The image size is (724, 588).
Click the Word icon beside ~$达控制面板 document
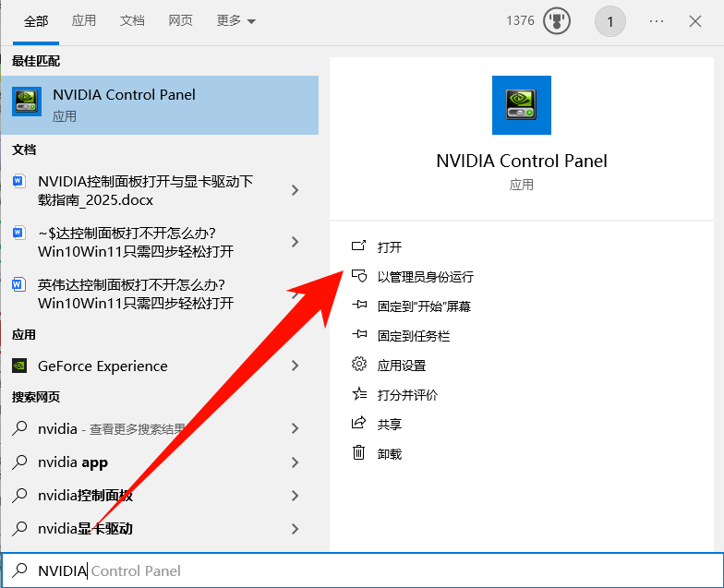(x=18, y=233)
